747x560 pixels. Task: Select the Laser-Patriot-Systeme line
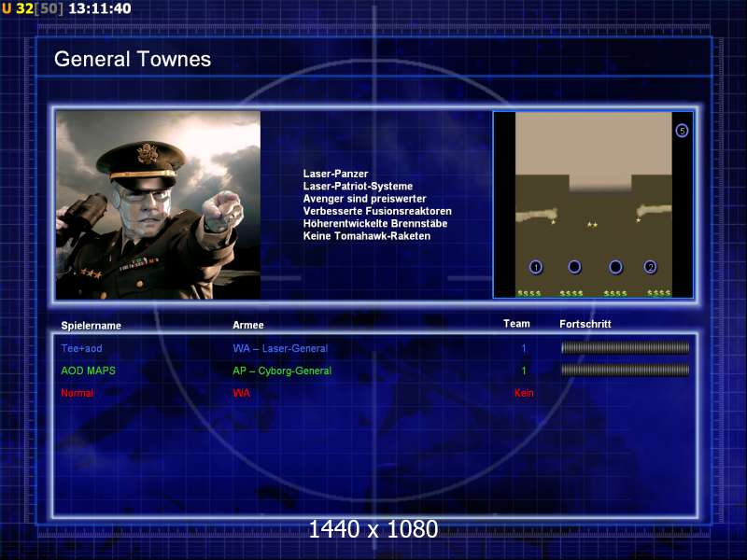358,186
